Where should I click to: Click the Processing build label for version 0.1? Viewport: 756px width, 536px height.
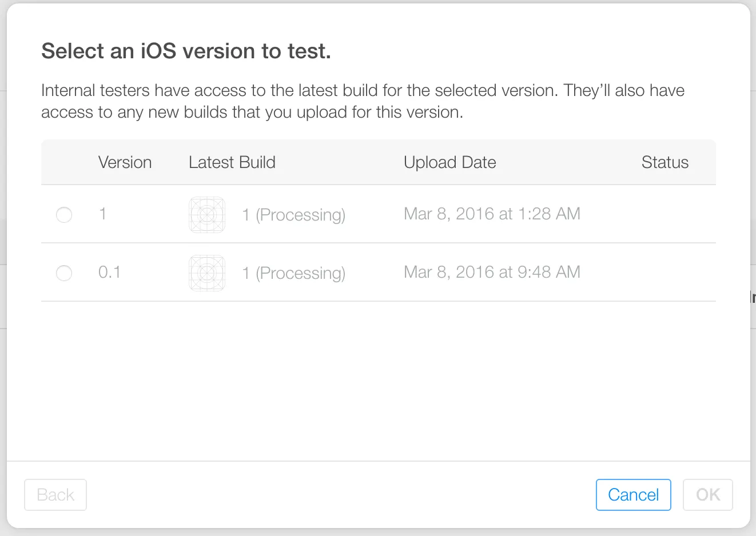pos(294,273)
